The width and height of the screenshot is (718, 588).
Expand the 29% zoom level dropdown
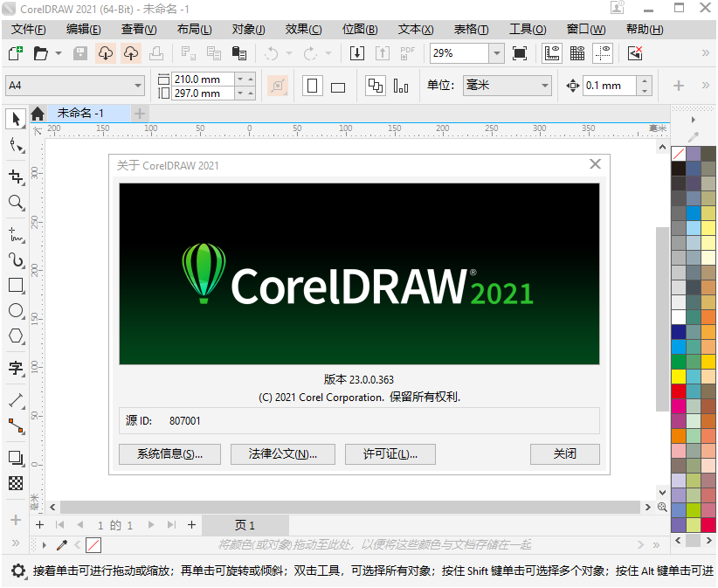coord(496,53)
